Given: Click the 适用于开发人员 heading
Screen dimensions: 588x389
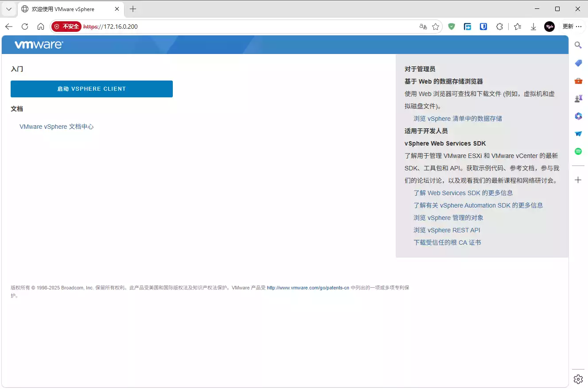Looking at the screenshot, I should click(x=426, y=131).
